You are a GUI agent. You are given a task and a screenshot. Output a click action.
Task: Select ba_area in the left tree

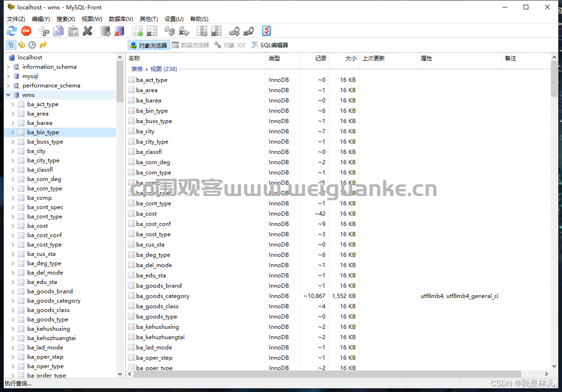point(38,114)
